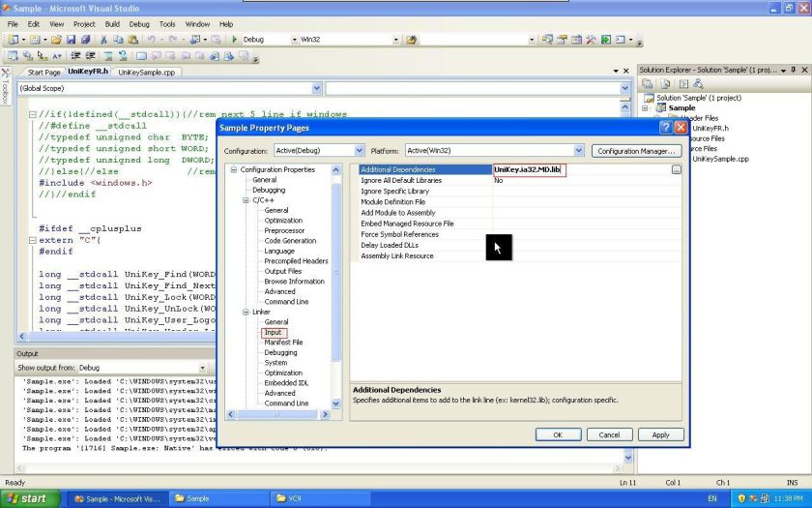
Task: Click the Open File folder icon
Action: pyautogui.click(x=56, y=40)
